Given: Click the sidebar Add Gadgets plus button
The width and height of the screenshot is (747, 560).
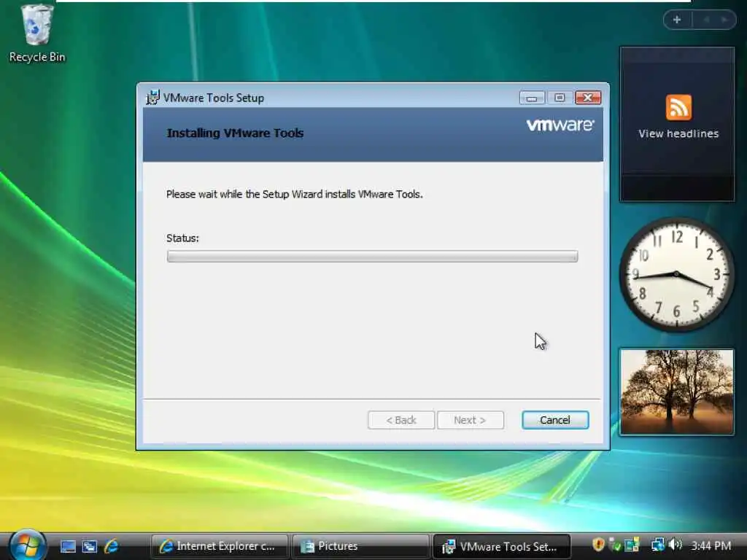Looking at the screenshot, I should pos(676,20).
